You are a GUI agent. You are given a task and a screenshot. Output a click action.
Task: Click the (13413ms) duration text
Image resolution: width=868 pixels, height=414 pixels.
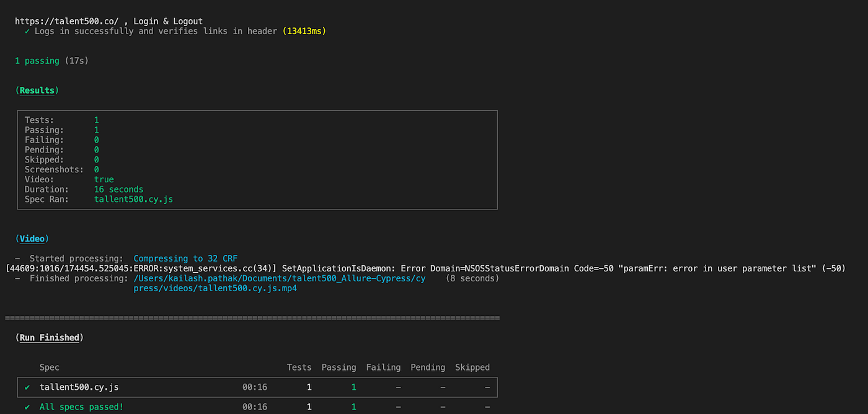tap(304, 31)
